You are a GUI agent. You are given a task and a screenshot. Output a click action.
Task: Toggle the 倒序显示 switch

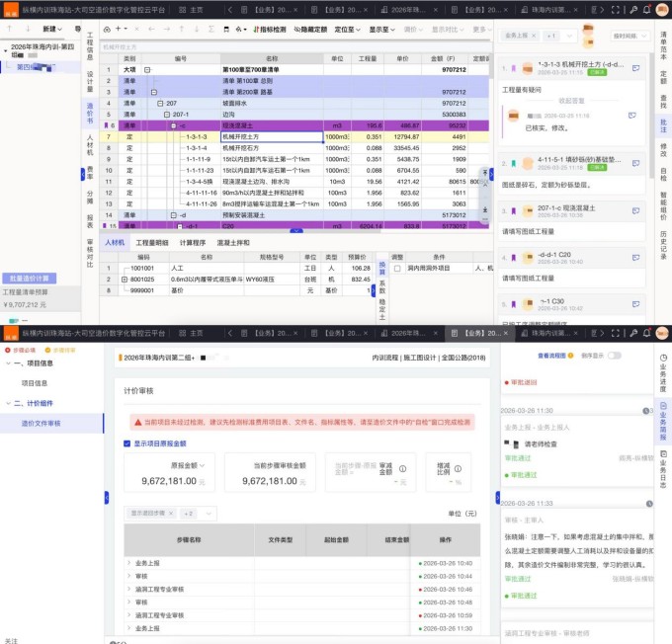tap(615, 355)
